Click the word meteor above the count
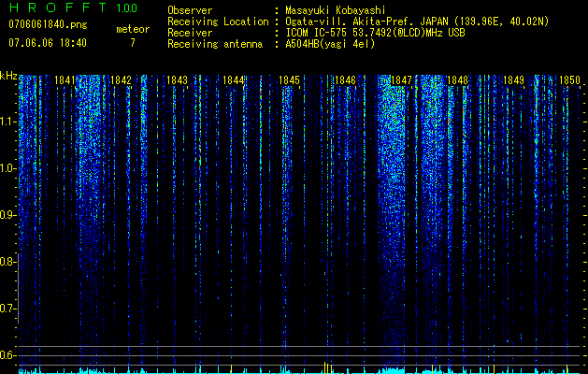 click(133, 29)
